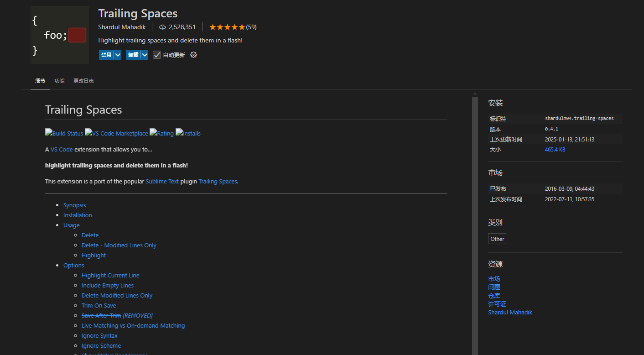Click the Trailing Spaces extension title
Viewport: 644px width, 355px height.
pos(138,13)
